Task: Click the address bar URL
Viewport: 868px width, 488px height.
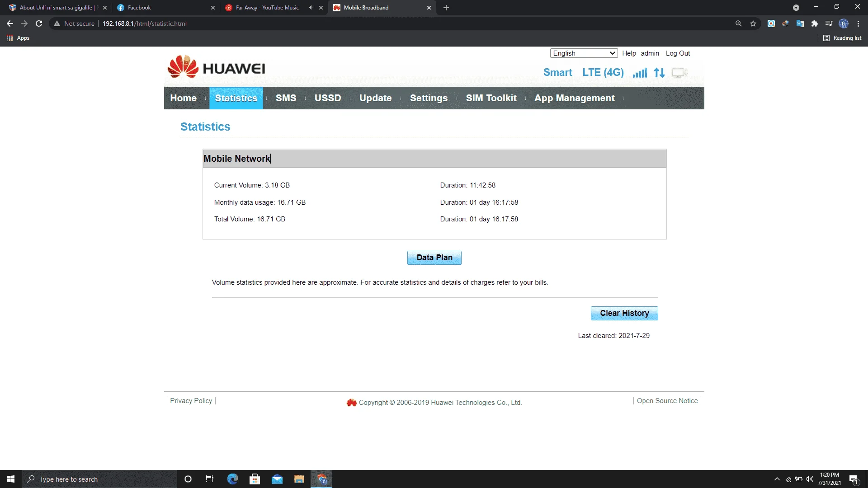Action: coord(144,23)
